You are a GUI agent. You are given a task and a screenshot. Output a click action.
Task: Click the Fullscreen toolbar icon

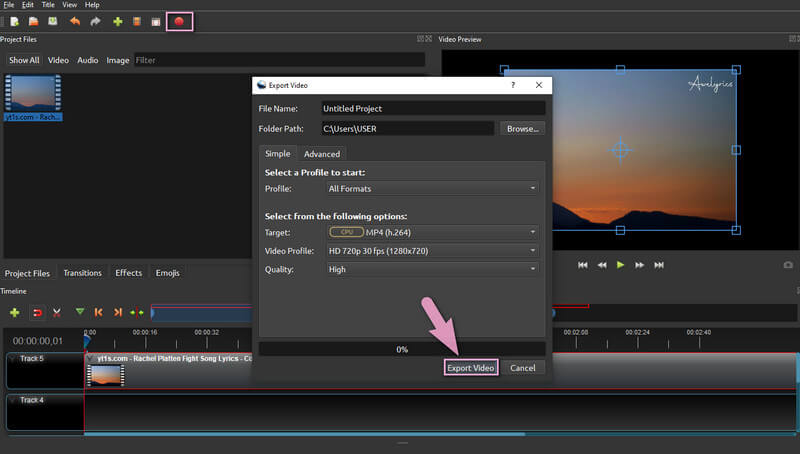[x=156, y=21]
